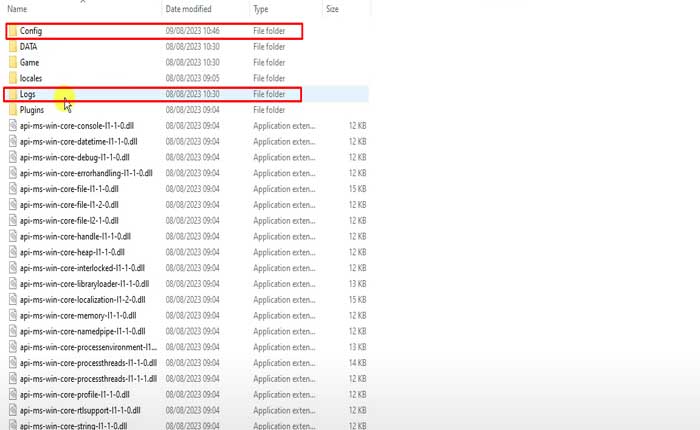Select api-ms-win-core-string-l1-1-0.dll file

(73, 425)
